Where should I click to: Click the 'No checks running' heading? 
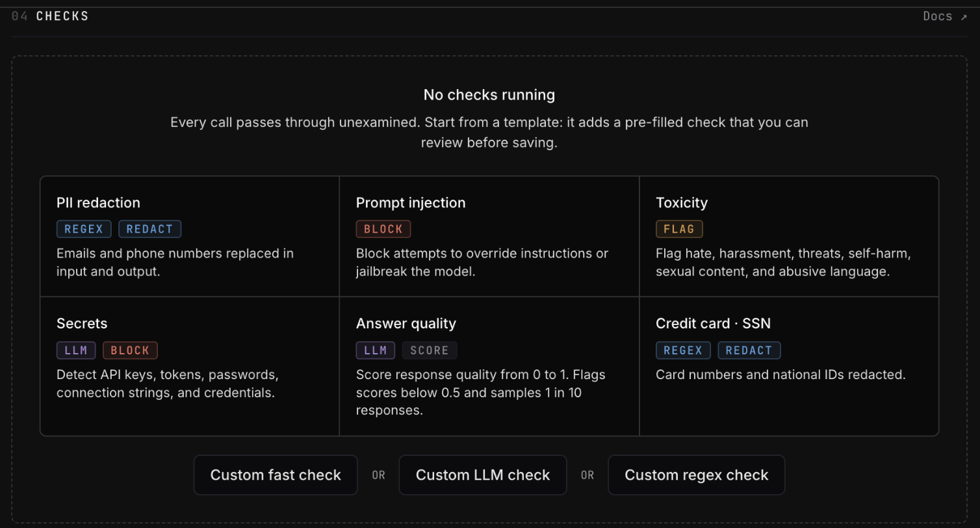tap(489, 95)
